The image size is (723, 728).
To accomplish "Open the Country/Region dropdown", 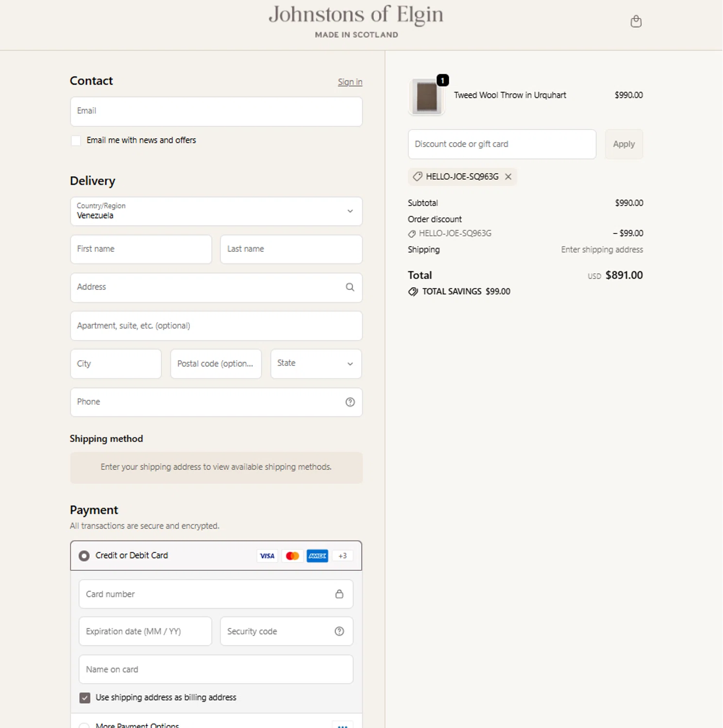I will tap(216, 211).
